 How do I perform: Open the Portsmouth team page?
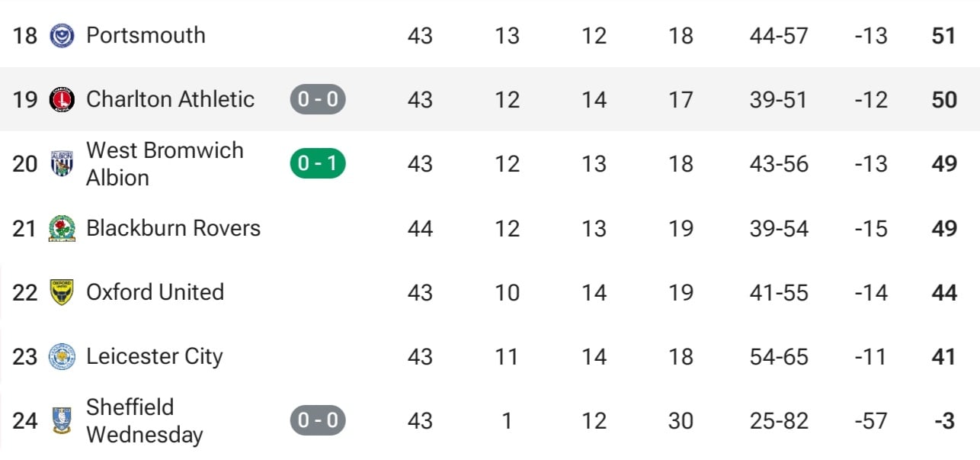pyautogui.click(x=146, y=35)
